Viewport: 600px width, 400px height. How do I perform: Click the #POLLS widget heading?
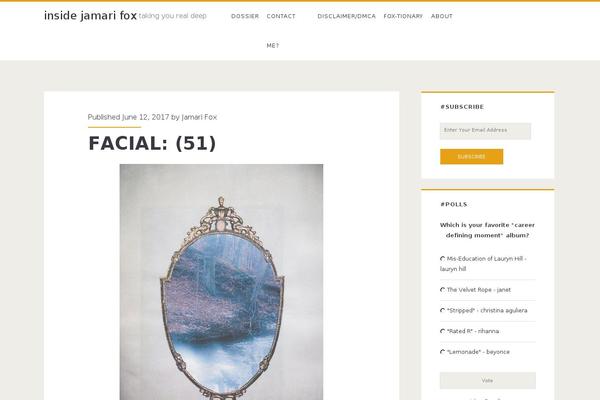tap(453, 204)
